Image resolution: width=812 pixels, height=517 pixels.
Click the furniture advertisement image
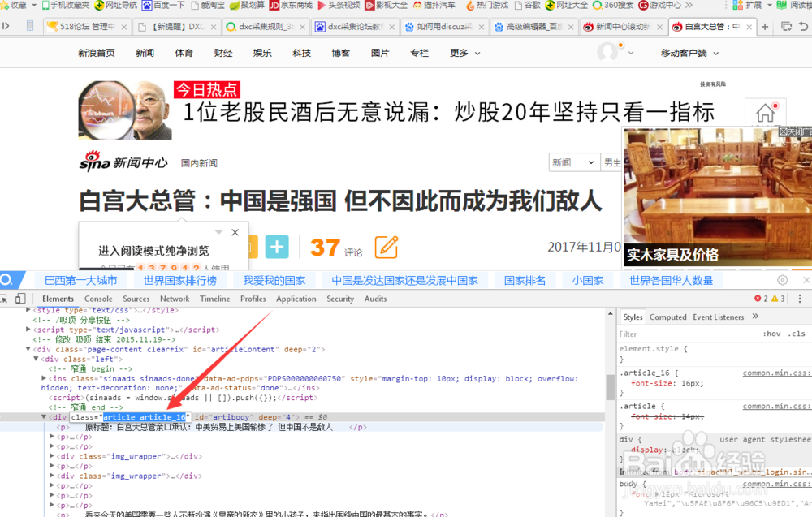click(717, 196)
